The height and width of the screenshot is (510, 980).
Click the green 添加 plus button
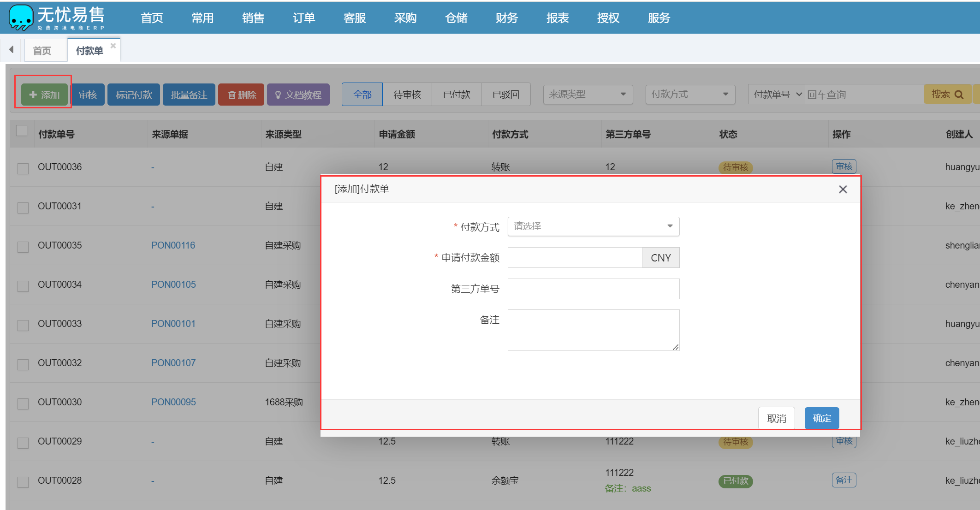coord(44,95)
